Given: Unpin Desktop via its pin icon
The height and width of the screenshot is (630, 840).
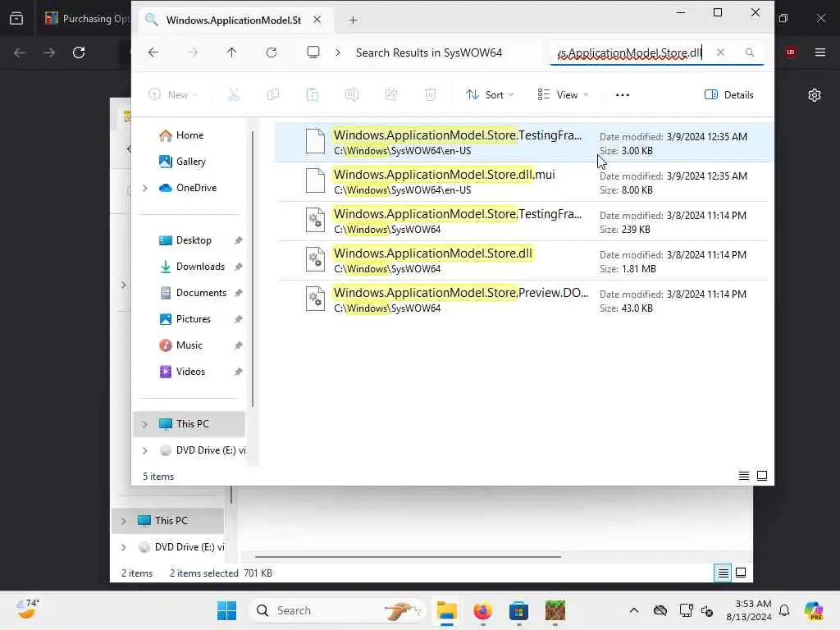Looking at the screenshot, I should click(239, 240).
